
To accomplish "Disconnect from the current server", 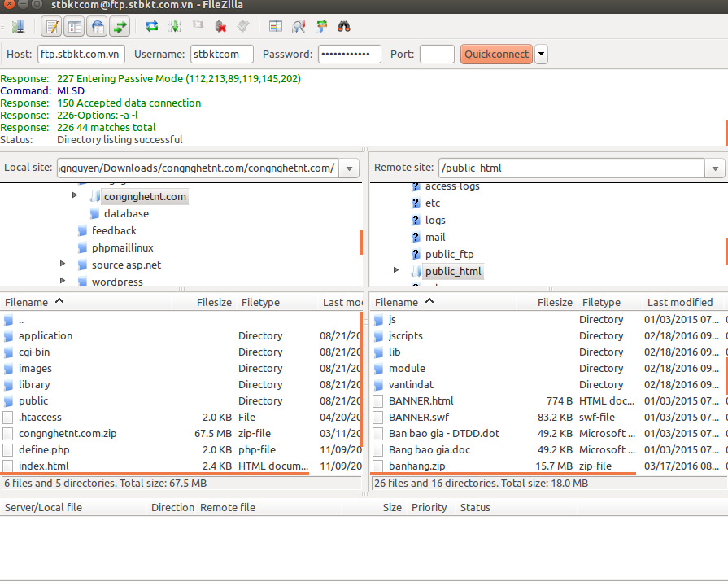I will point(220,26).
